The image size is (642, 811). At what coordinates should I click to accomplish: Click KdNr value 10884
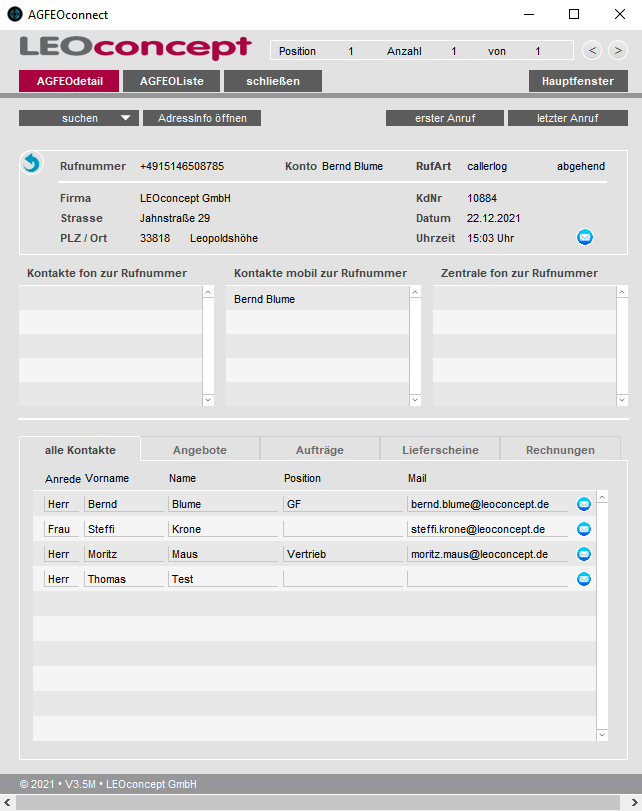point(482,198)
